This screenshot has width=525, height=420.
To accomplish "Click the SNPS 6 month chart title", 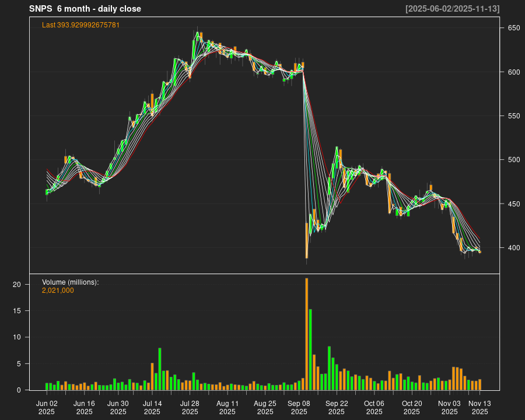I will (85, 9).
